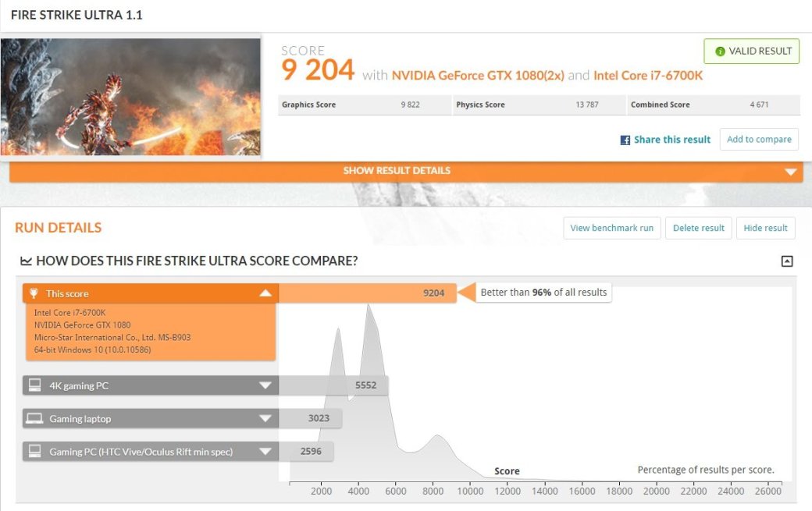
Task: Click the Combined Score value 4 671
Action: 759,105
